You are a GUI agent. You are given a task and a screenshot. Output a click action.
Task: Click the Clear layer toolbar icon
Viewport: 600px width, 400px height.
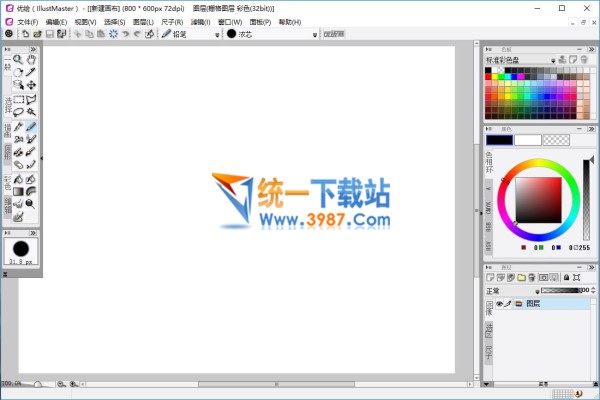point(150,34)
